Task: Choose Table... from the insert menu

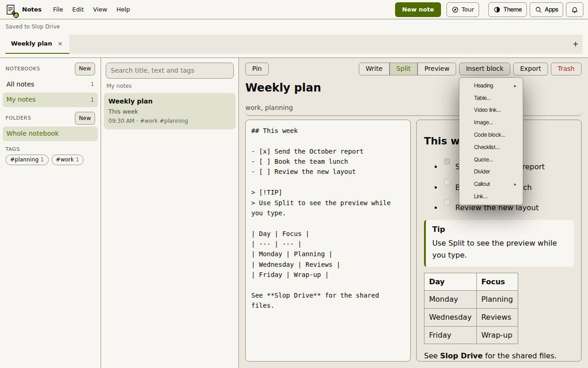Action: tap(491, 98)
